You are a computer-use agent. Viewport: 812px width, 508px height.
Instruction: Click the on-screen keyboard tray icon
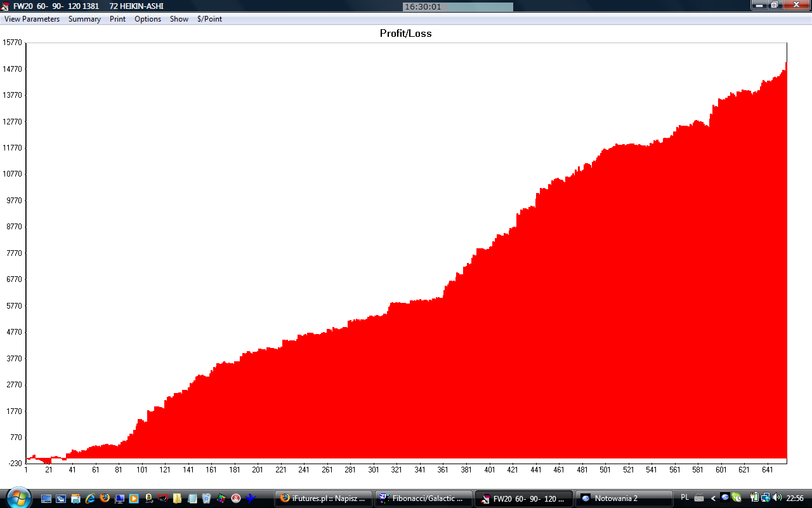[x=699, y=498]
